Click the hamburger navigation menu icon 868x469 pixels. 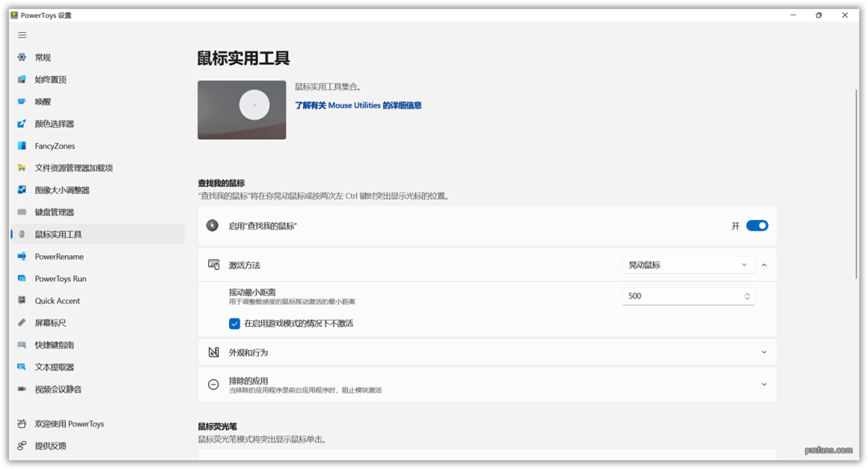coord(23,35)
